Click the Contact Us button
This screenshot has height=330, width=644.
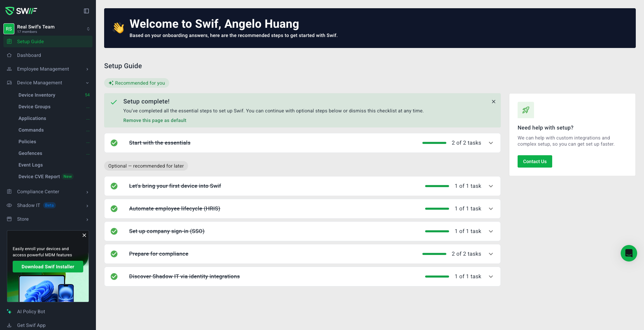(534, 161)
